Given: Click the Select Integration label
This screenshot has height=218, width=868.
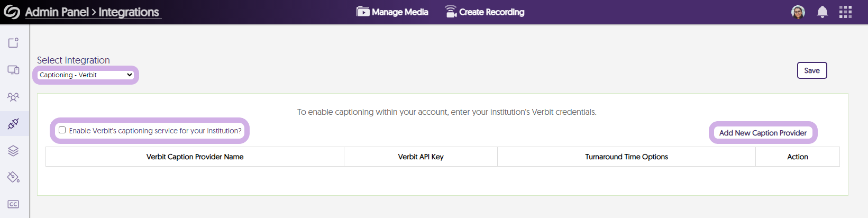Looking at the screenshot, I should (x=74, y=60).
